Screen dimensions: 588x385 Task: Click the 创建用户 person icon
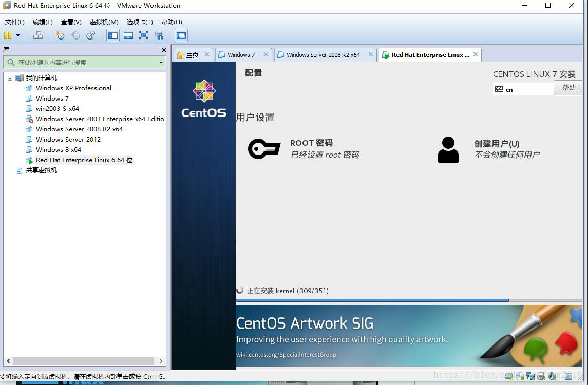click(448, 149)
